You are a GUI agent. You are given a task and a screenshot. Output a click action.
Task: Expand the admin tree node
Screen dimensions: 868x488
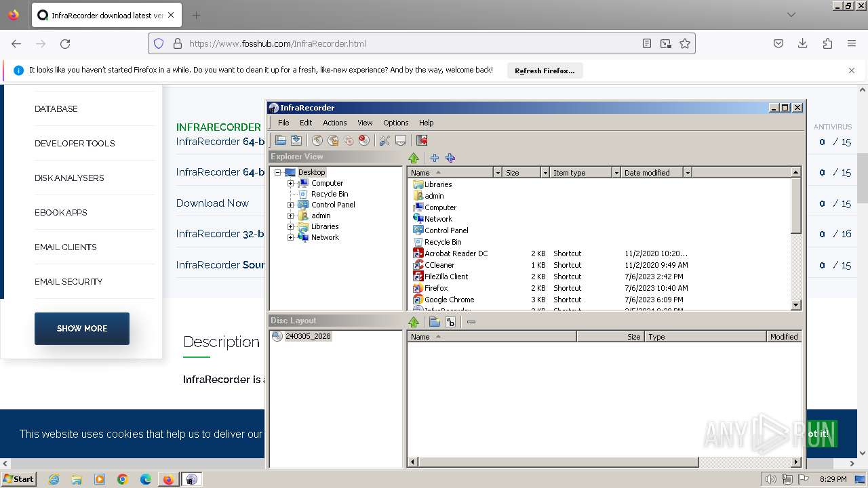tap(290, 216)
